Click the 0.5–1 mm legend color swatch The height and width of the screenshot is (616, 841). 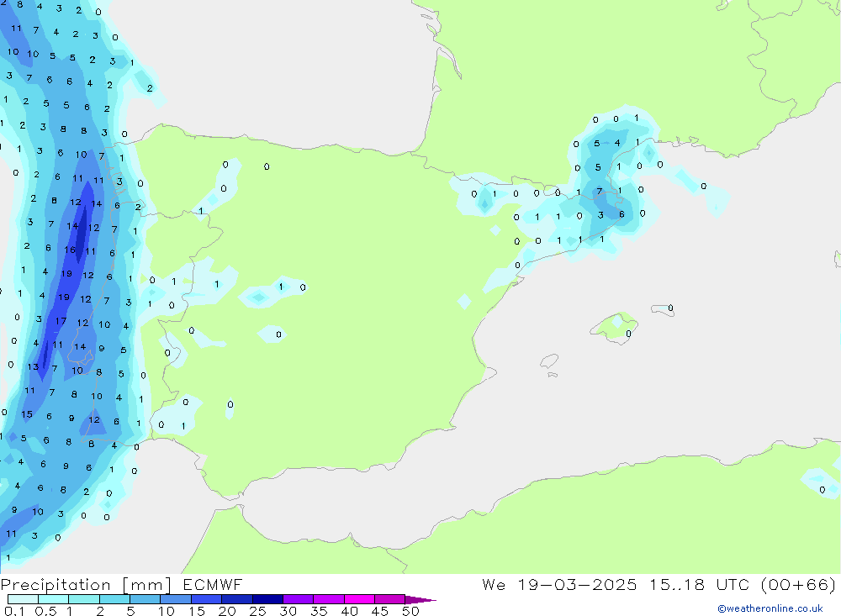point(54,599)
